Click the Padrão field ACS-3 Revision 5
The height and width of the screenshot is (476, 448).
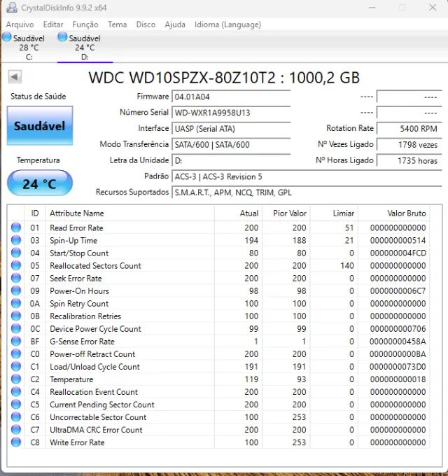(307, 176)
